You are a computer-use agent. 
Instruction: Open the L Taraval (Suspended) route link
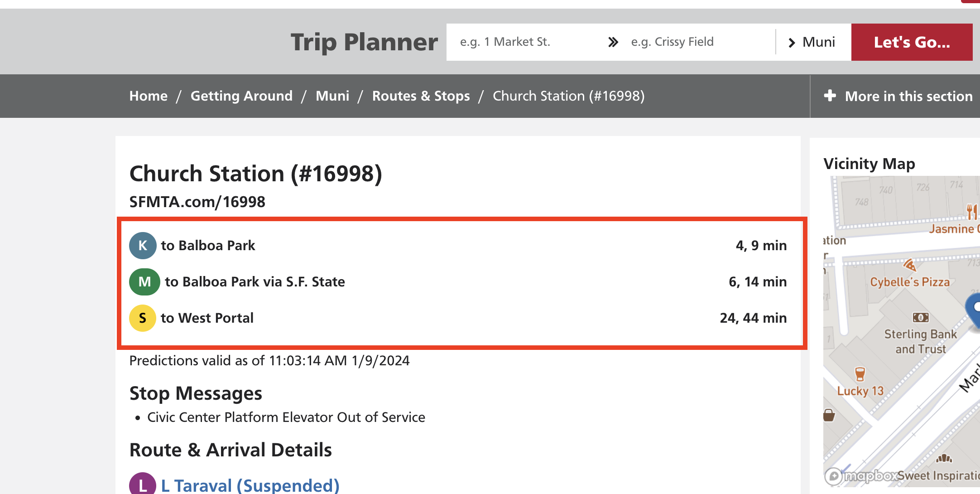[250, 485]
